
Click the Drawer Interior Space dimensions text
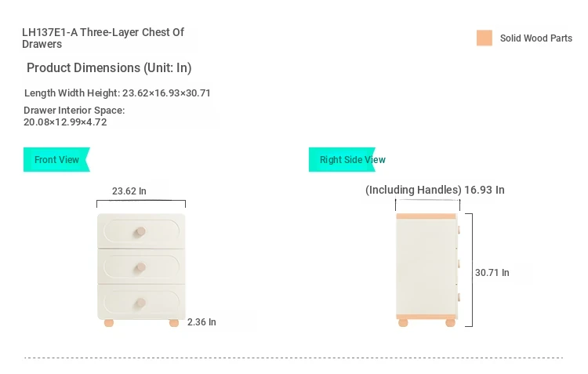74,116
